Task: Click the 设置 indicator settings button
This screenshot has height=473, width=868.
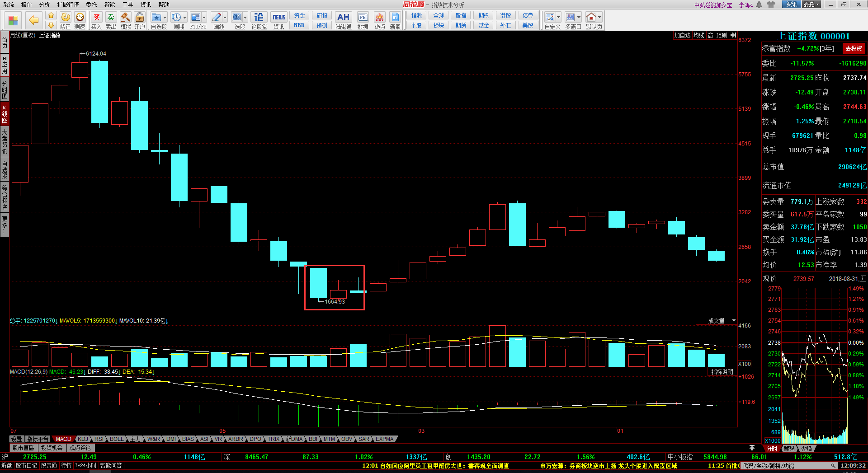Action: point(17,439)
